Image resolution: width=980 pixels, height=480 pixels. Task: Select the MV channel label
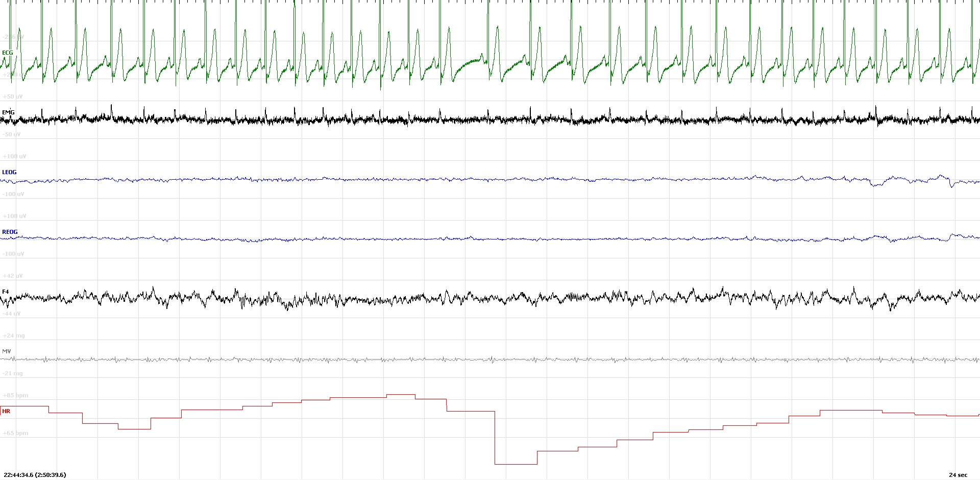[x=7, y=351]
